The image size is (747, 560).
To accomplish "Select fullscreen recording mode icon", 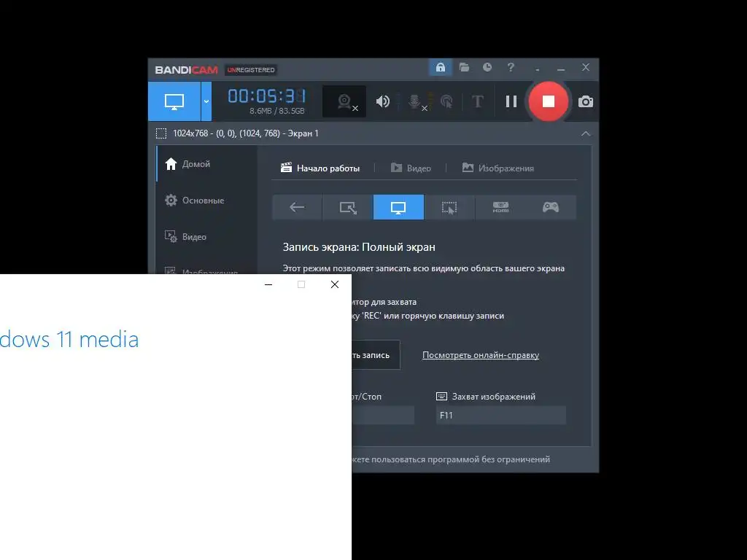I will pos(398,207).
